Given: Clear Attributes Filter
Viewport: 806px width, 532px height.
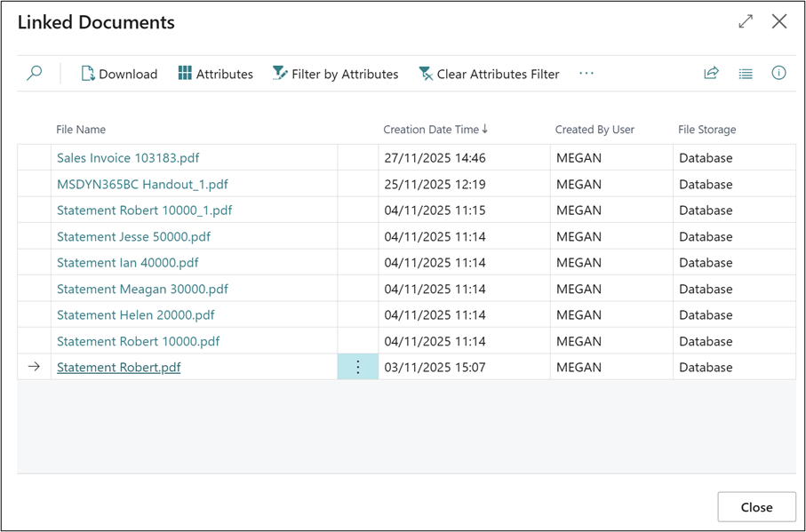Looking at the screenshot, I should coord(489,74).
